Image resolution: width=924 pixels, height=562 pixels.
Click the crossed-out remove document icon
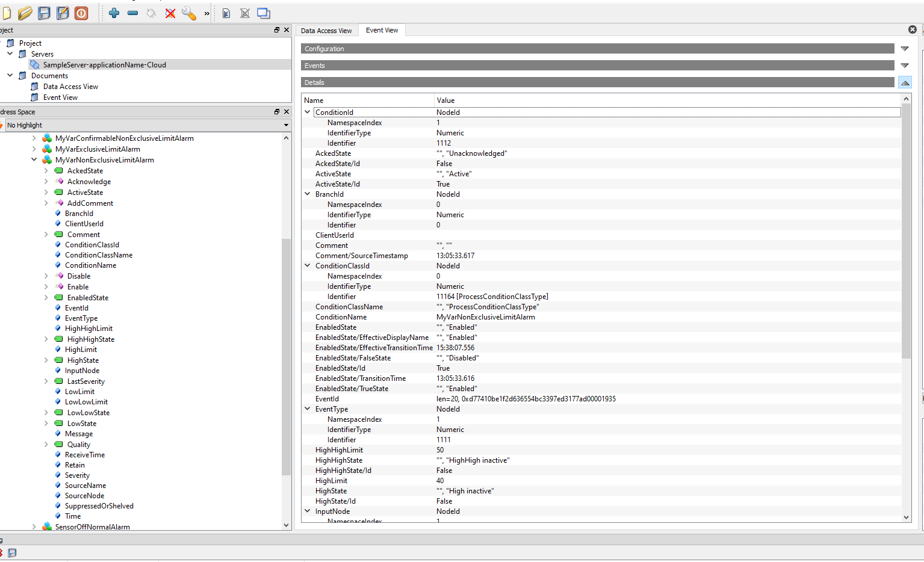[245, 13]
